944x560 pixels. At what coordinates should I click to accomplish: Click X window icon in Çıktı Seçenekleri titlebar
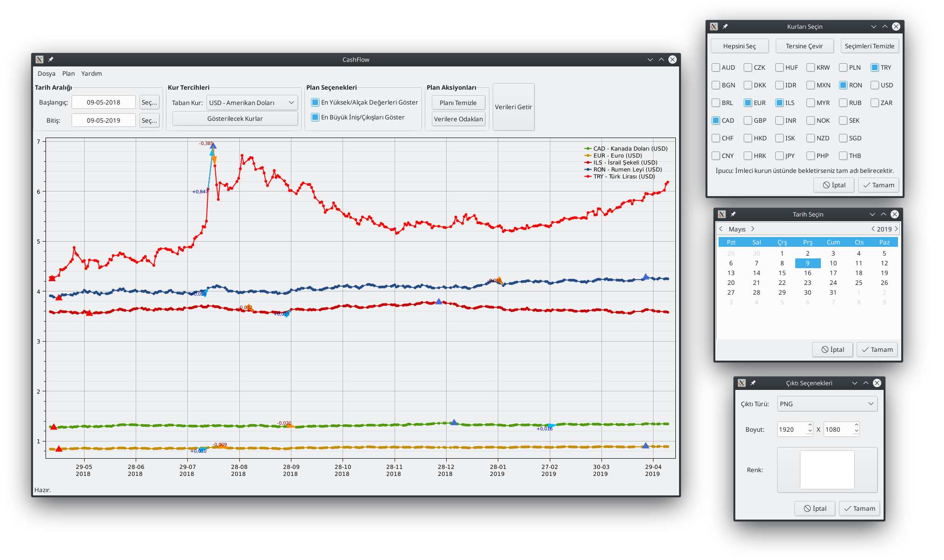point(742,383)
